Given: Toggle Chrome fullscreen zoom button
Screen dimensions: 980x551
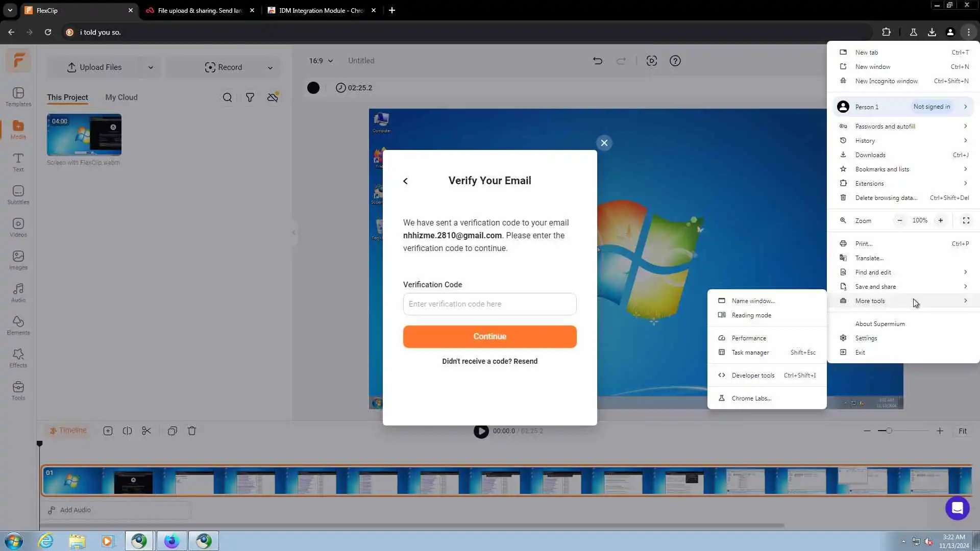Looking at the screenshot, I should [966, 220].
